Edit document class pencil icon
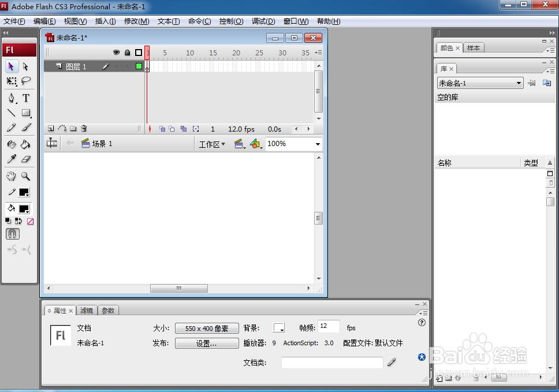This screenshot has width=559, height=392. coord(392,363)
